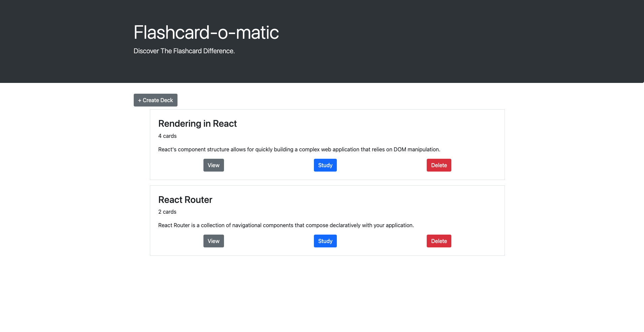The height and width of the screenshot is (332, 644).
Task: Click the + Create Deck button
Action: click(x=155, y=100)
